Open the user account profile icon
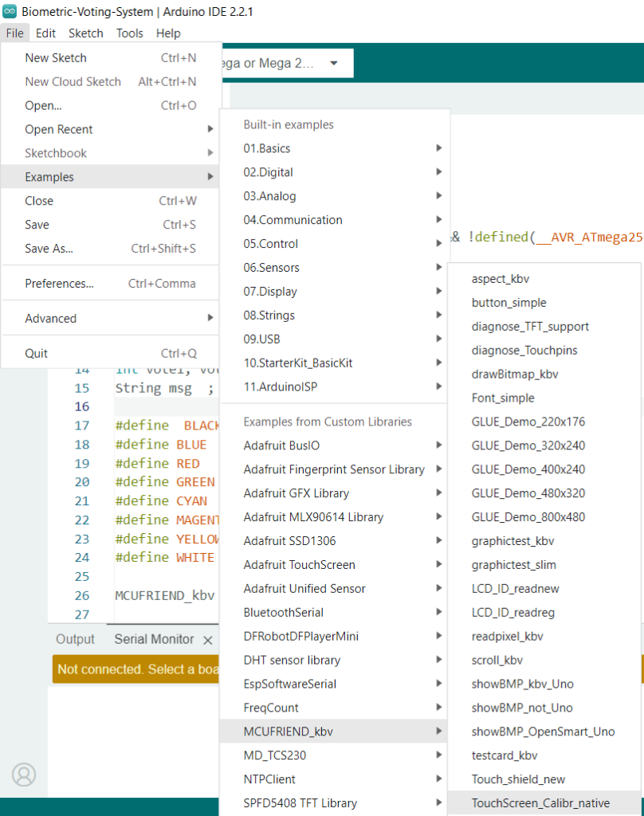This screenshot has height=816, width=644. pyautogui.click(x=24, y=775)
